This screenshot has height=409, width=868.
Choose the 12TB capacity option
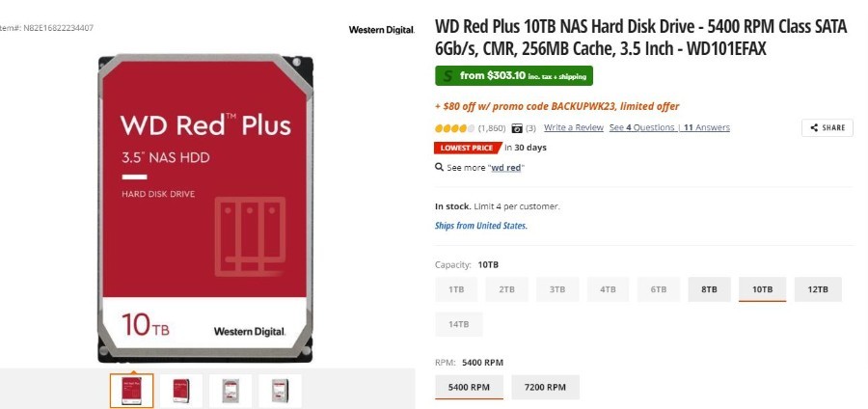click(818, 289)
